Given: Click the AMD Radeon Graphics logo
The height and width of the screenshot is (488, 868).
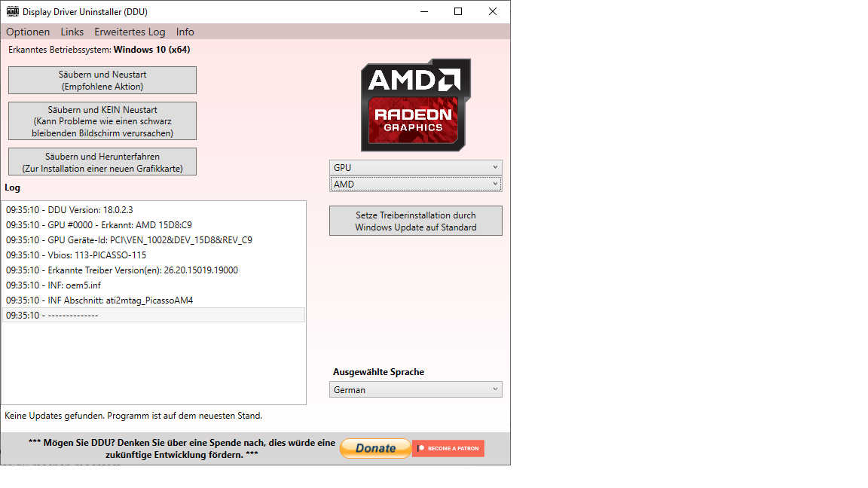Looking at the screenshot, I should pos(416,105).
